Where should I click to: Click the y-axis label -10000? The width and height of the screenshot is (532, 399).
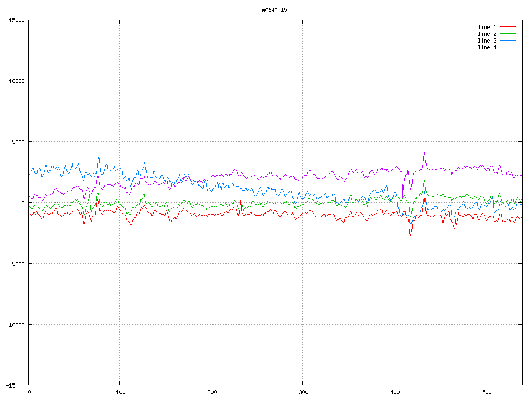[x=15, y=325]
